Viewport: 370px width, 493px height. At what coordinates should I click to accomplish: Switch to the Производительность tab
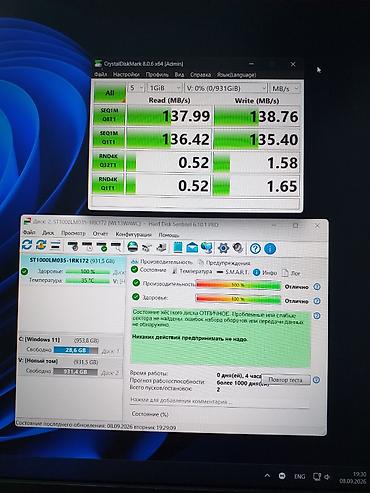(162, 262)
